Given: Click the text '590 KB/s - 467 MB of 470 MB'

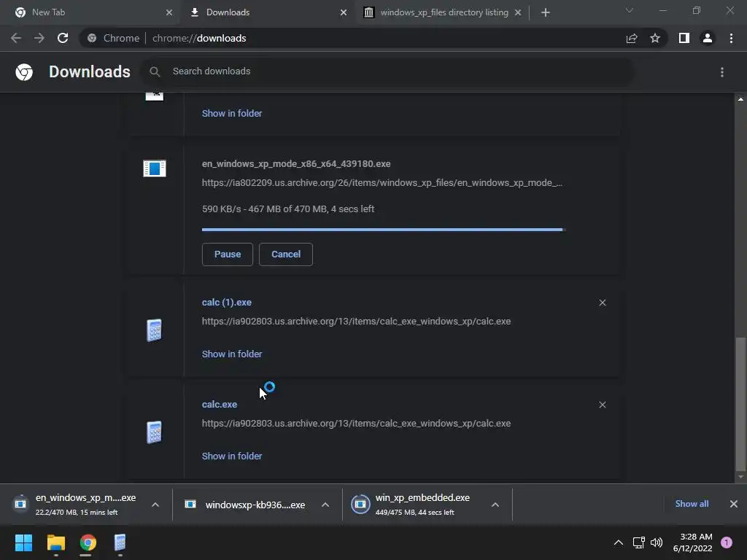Looking at the screenshot, I should 264,209.
